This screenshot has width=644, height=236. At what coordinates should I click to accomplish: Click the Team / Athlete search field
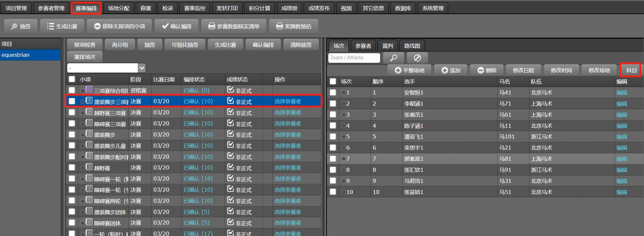tap(354, 58)
